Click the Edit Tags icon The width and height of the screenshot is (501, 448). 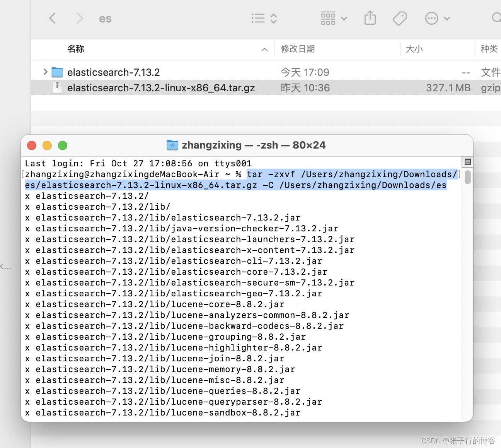tap(400, 18)
